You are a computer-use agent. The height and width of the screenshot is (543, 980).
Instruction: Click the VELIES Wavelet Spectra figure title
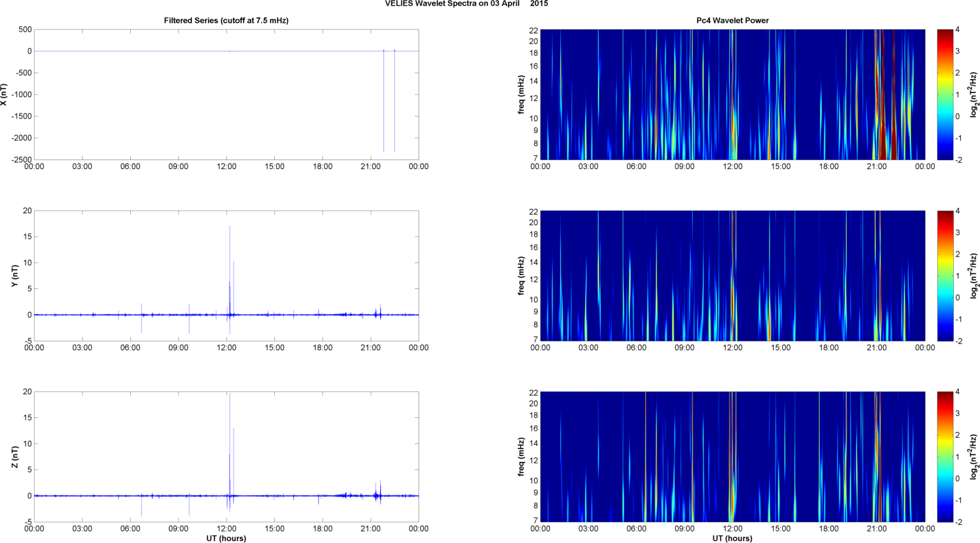click(466, 4)
